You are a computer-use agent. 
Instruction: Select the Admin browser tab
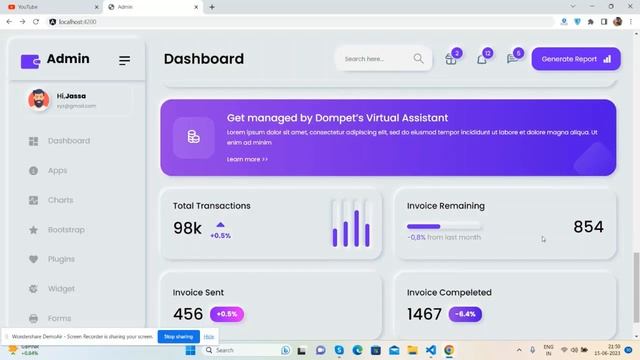coord(153,7)
